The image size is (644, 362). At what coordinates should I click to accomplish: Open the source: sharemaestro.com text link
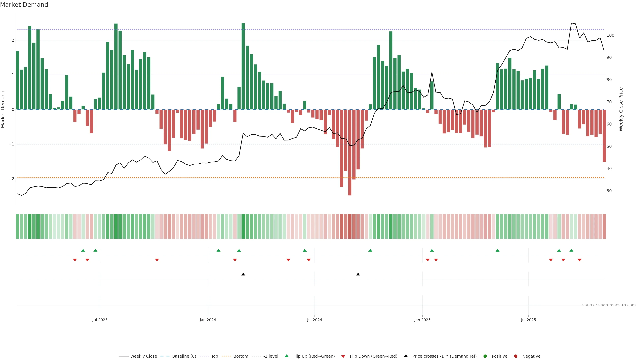609,305
